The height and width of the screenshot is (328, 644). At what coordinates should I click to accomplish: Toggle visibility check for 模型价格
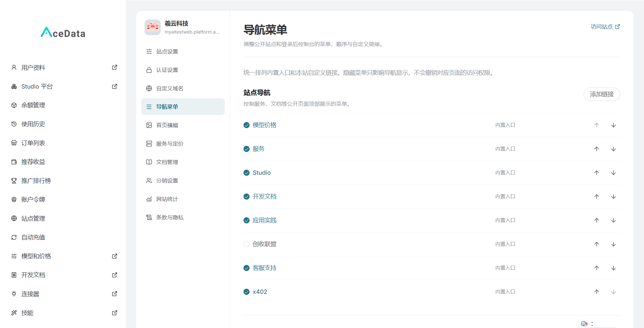(x=247, y=125)
